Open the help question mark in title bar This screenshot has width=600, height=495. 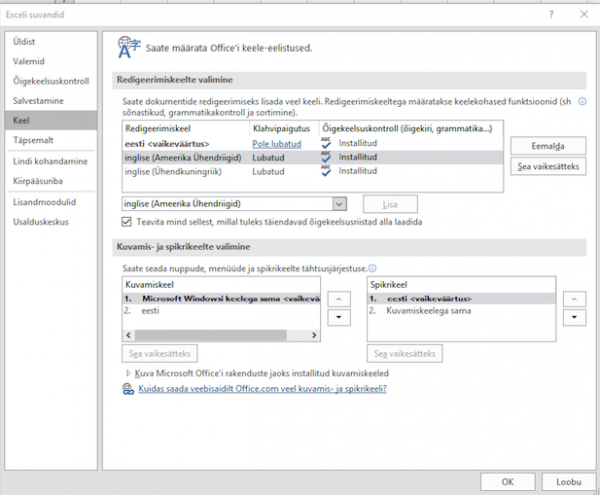coord(551,15)
